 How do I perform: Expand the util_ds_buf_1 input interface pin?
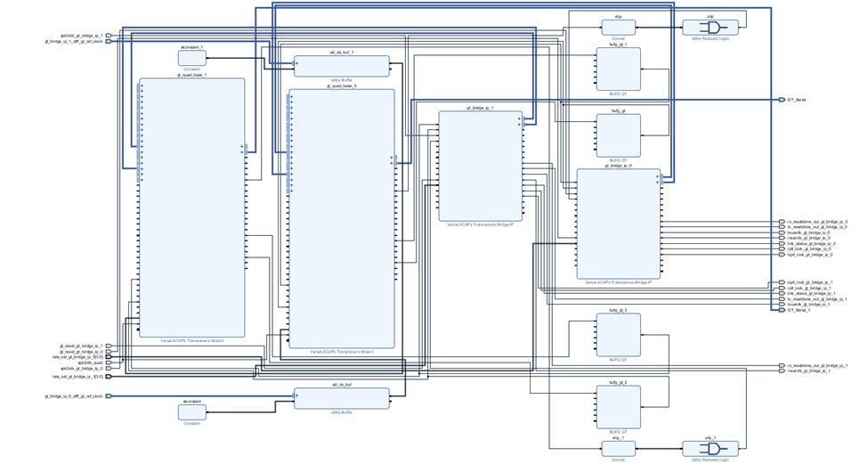click(x=296, y=64)
